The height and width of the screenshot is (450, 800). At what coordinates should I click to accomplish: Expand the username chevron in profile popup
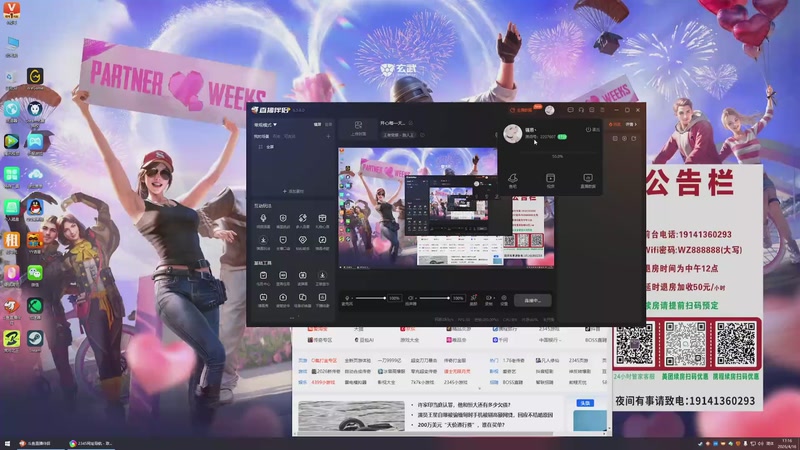pos(535,130)
